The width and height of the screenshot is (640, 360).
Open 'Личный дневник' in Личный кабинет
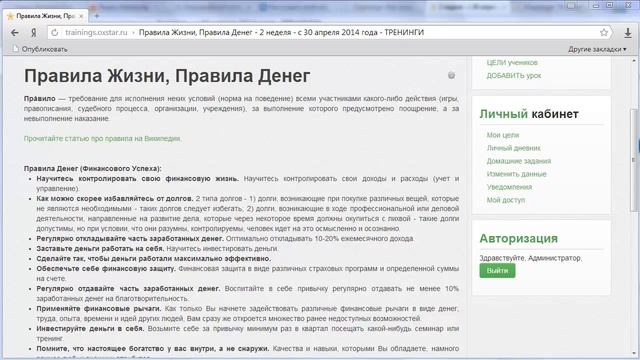tap(513, 148)
